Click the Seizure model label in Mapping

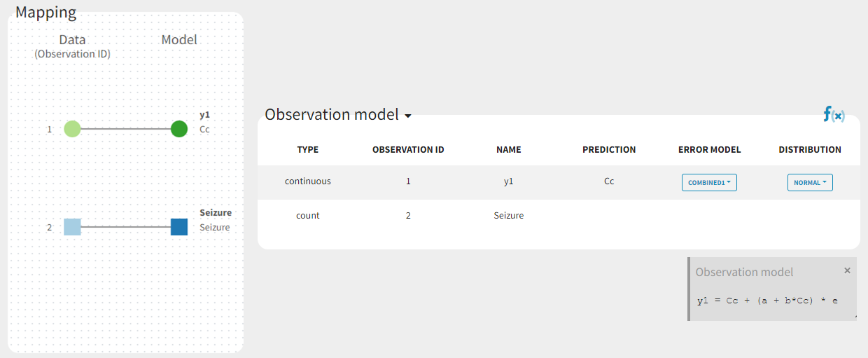214,228
